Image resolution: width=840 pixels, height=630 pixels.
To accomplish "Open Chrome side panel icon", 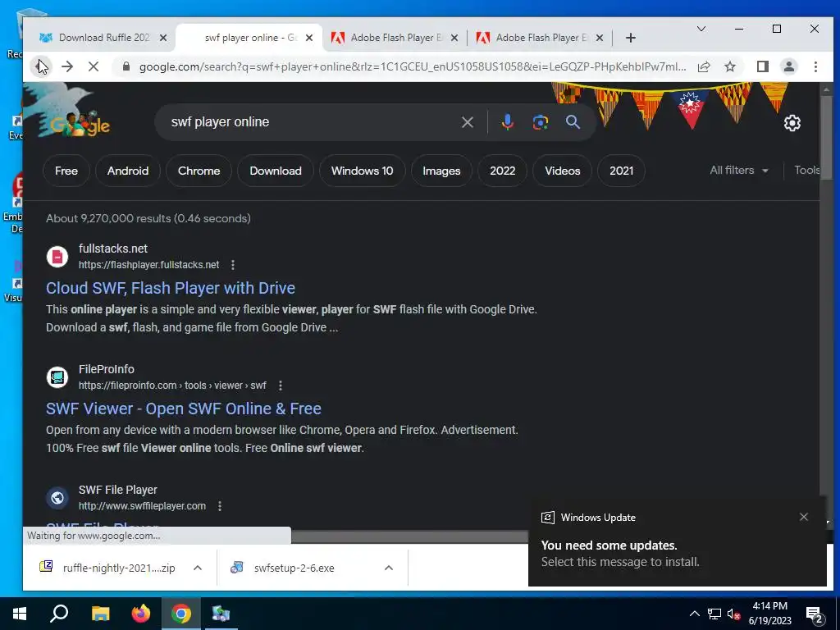I will [762, 66].
